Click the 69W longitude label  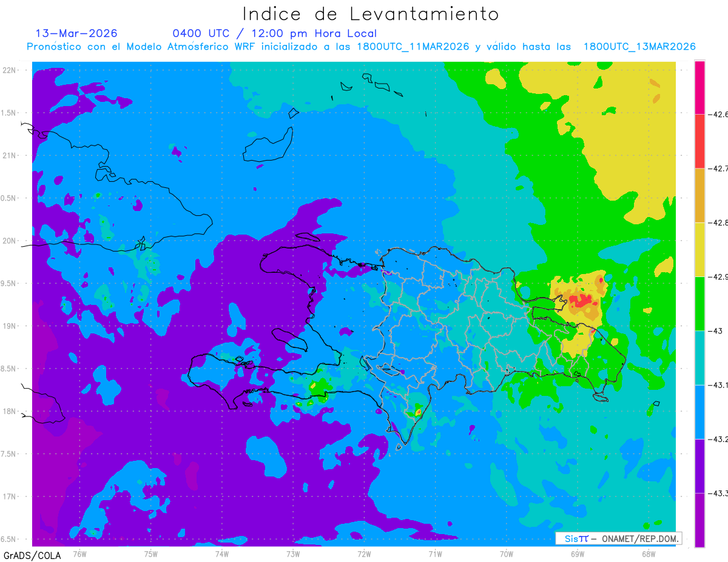click(x=577, y=554)
